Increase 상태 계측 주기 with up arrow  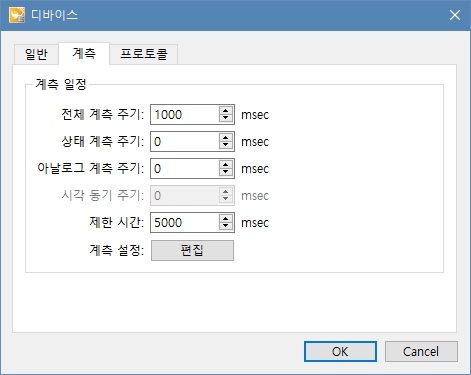[x=226, y=138]
